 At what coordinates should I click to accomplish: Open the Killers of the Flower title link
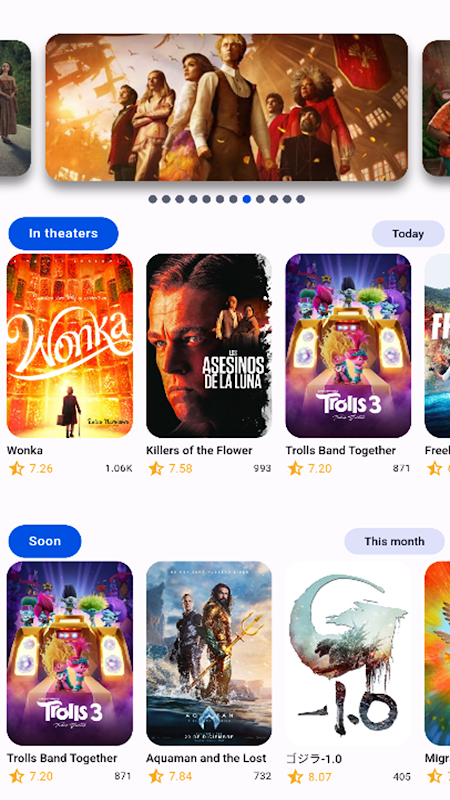click(199, 451)
